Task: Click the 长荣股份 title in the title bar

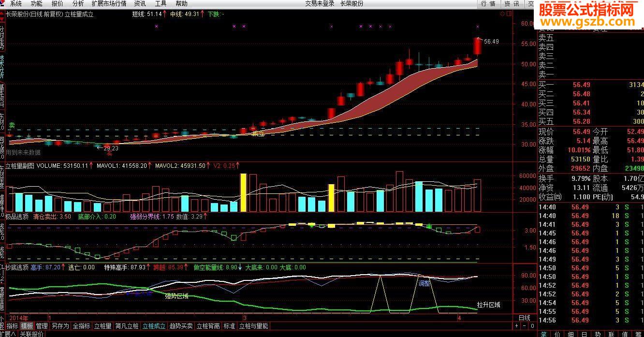Action: point(351,3)
